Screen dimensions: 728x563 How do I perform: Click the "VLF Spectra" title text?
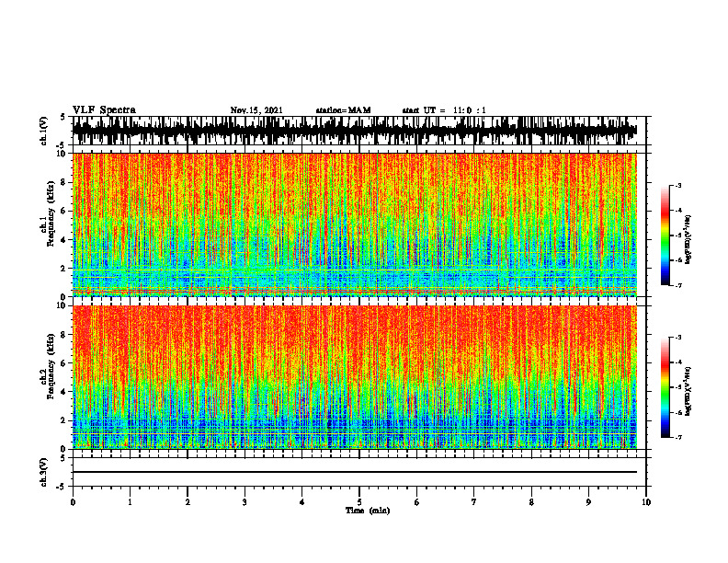[x=104, y=110]
